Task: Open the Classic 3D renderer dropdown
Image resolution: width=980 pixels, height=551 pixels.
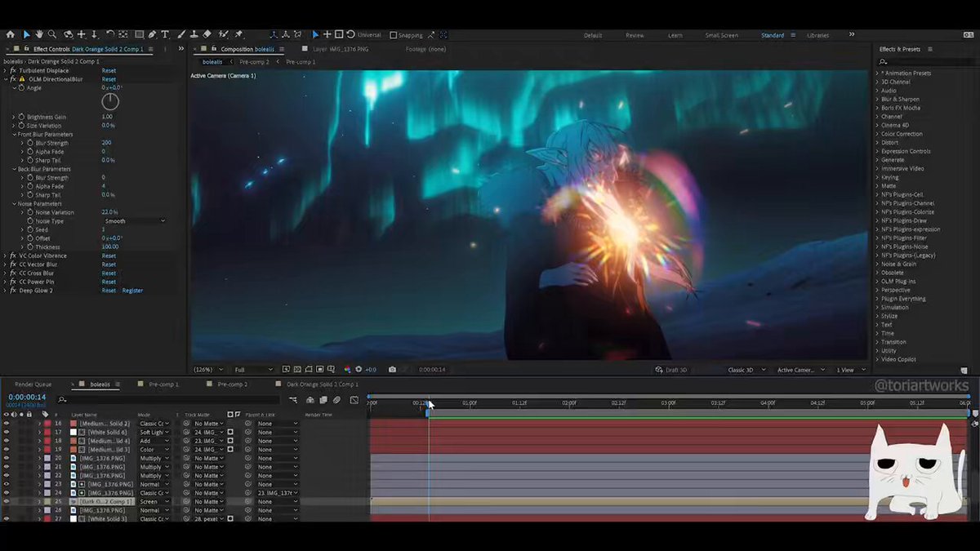Action: [x=746, y=370]
